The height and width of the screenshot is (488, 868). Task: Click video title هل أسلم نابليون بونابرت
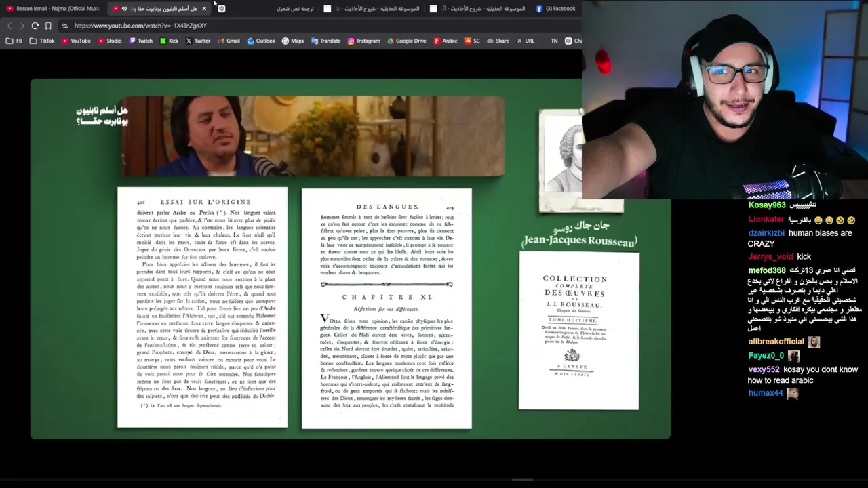[102, 115]
